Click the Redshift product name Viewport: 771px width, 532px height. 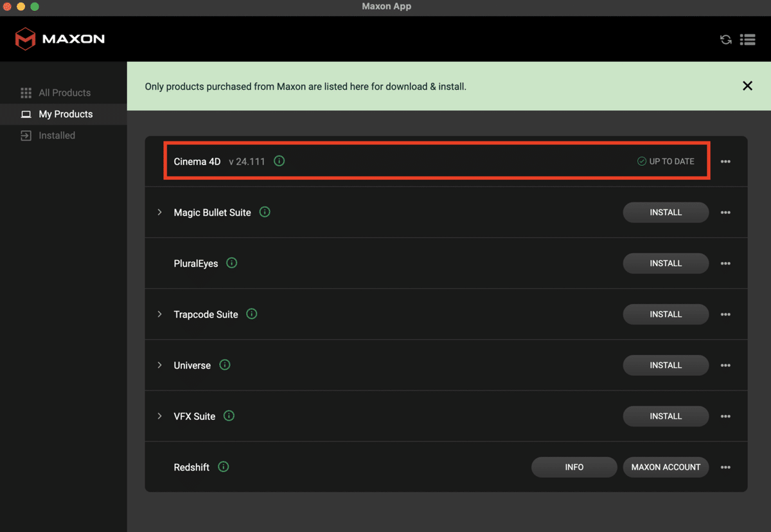pyautogui.click(x=191, y=467)
